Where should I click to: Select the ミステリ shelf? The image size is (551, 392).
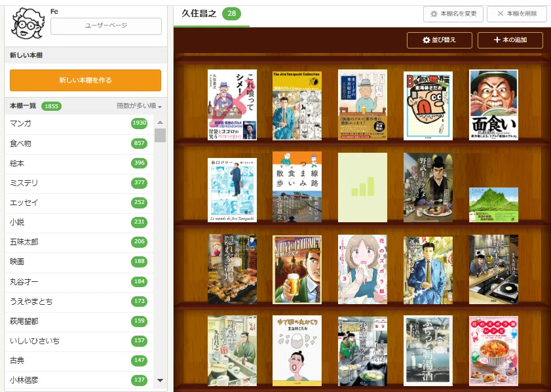[x=79, y=182]
